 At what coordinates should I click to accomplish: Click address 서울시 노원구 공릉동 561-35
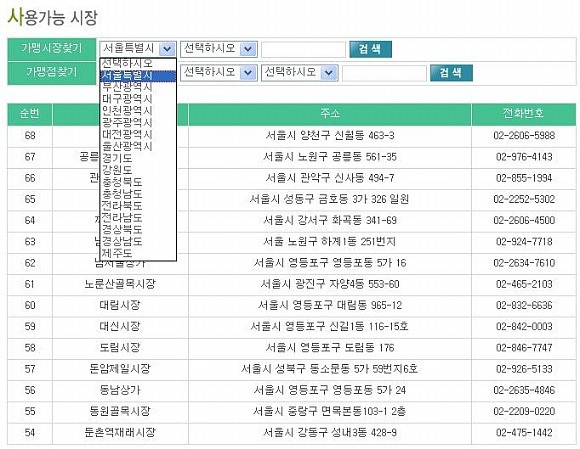tap(330, 157)
